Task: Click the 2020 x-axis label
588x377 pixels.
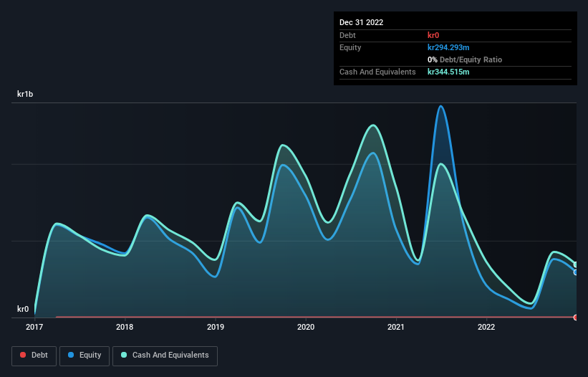Action: click(306, 327)
